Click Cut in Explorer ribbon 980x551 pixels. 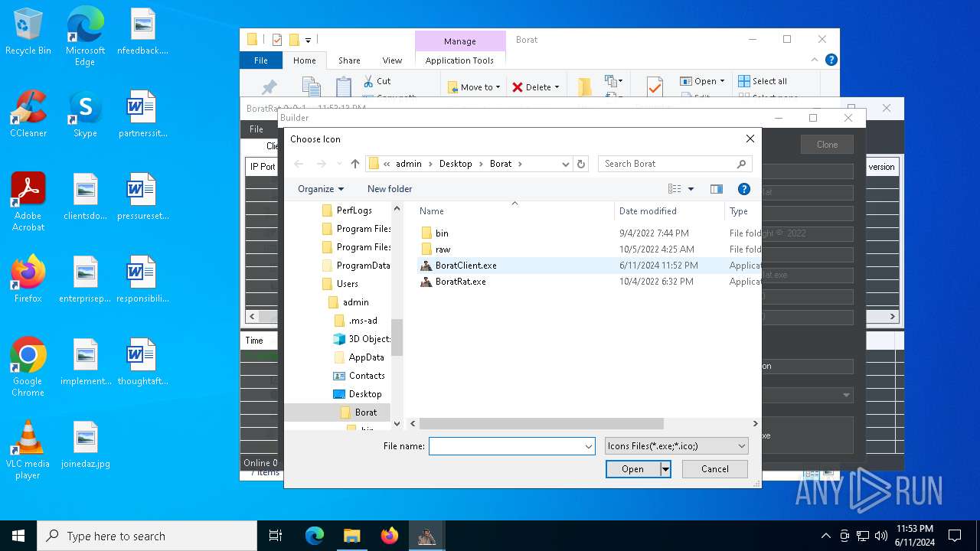[377, 81]
